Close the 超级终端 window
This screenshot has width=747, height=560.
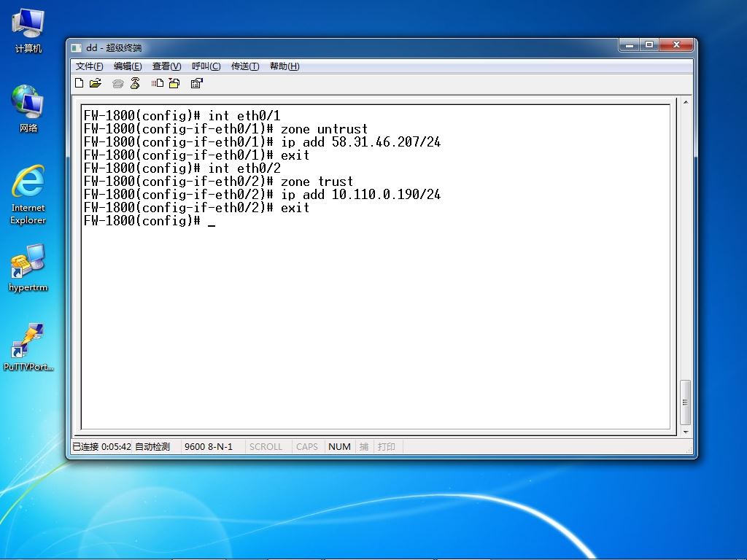(x=676, y=45)
